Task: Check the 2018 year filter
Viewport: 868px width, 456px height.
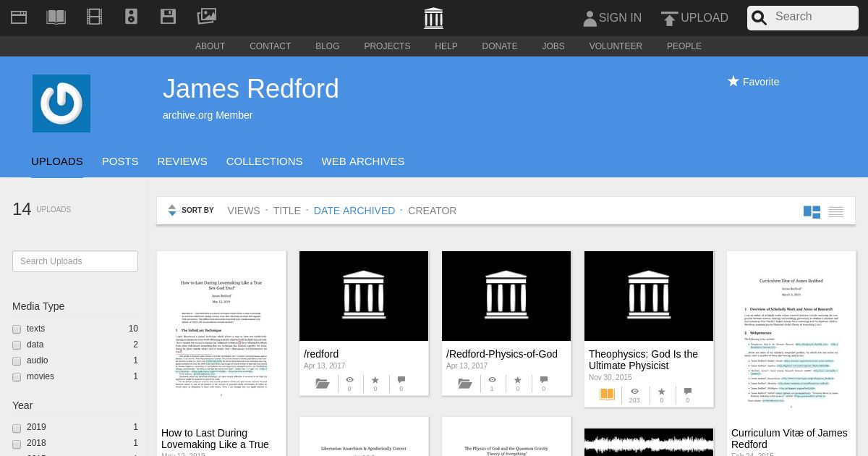Action: [x=17, y=444]
